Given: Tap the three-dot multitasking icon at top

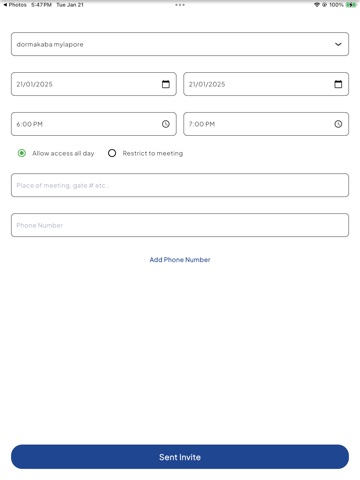Looking at the screenshot, I should coord(180,5).
